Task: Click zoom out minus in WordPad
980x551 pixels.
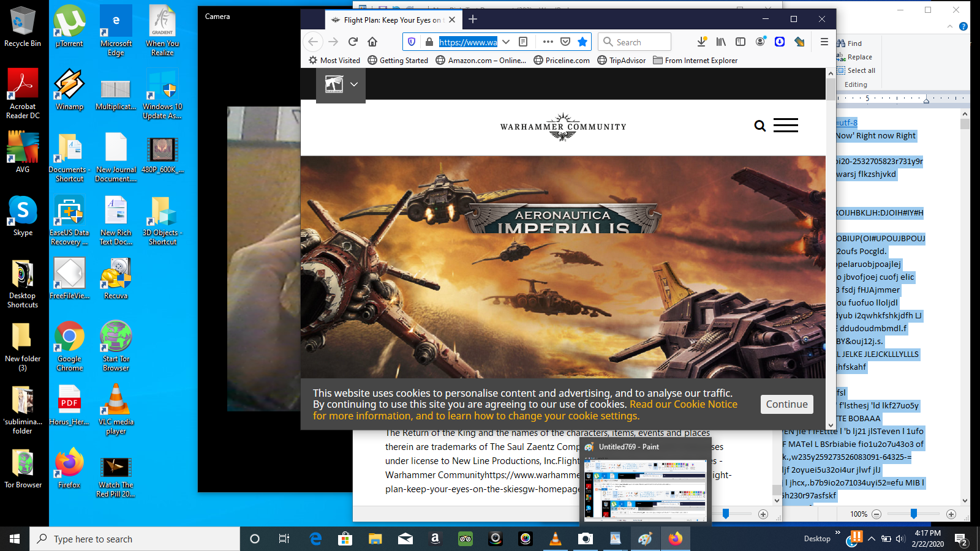Action: (876, 514)
